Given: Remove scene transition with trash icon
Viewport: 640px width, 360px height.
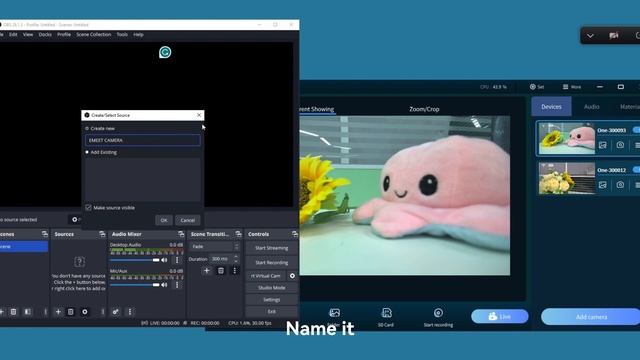Looking at the screenshot, I should tap(221, 271).
